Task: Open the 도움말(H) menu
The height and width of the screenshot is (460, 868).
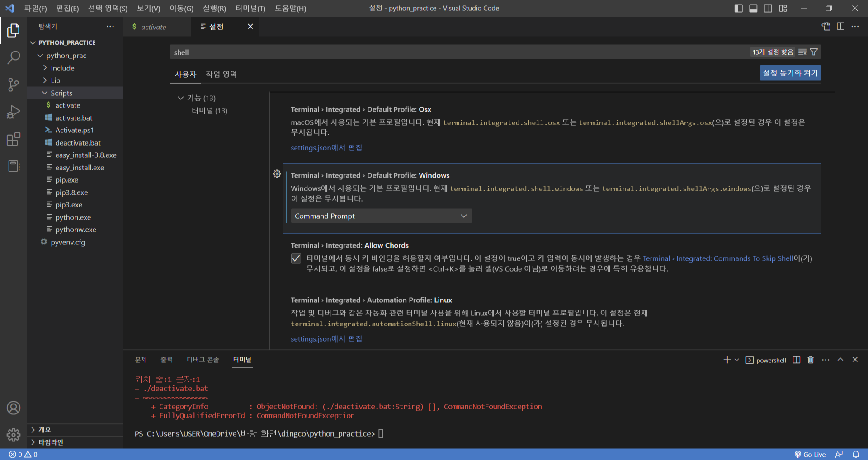Action: 290,8
